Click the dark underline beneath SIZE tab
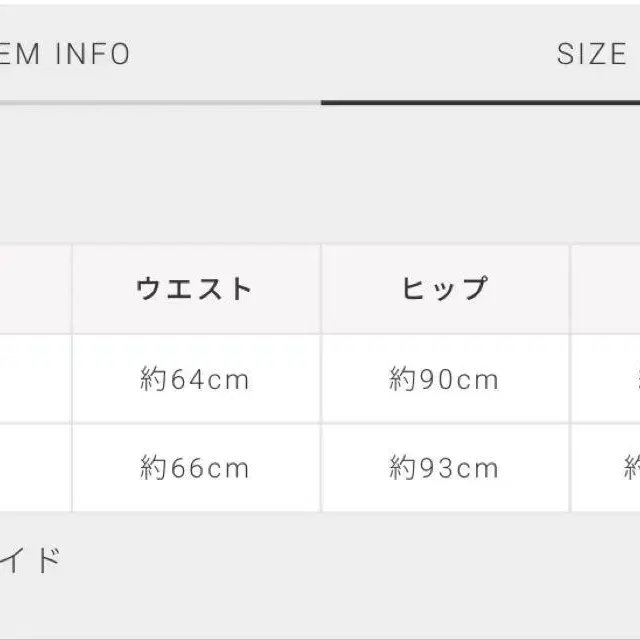The image size is (640, 640). (480, 102)
